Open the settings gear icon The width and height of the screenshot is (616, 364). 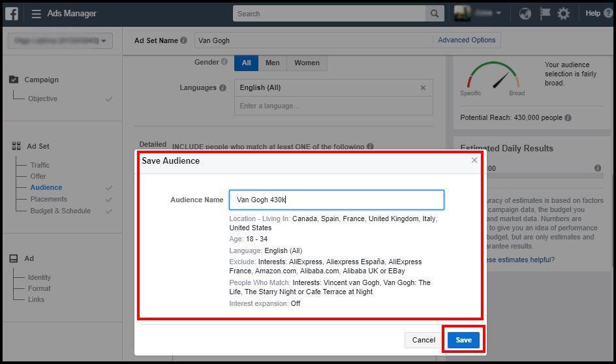click(563, 14)
